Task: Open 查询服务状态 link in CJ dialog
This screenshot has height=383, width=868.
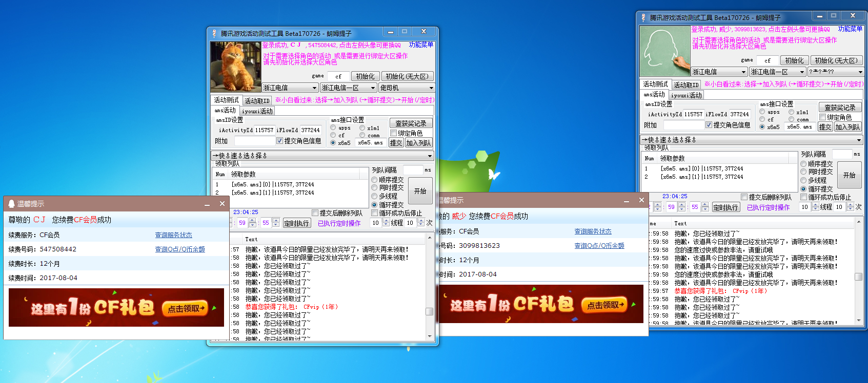Action: pyautogui.click(x=174, y=235)
